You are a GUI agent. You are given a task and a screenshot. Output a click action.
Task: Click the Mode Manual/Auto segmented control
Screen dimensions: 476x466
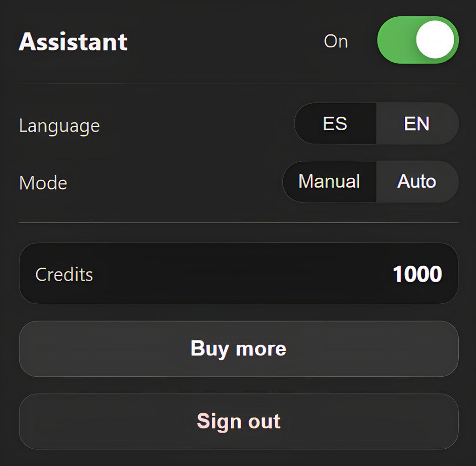tap(370, 181)
